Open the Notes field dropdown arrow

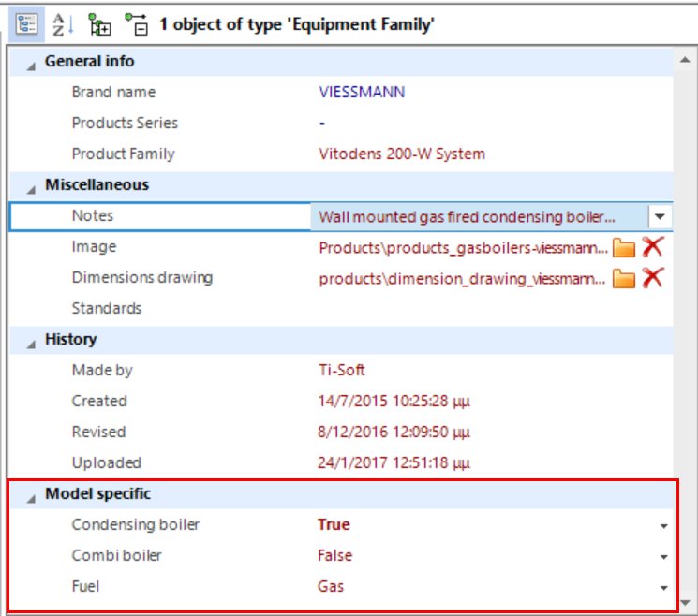coord(661,216)
